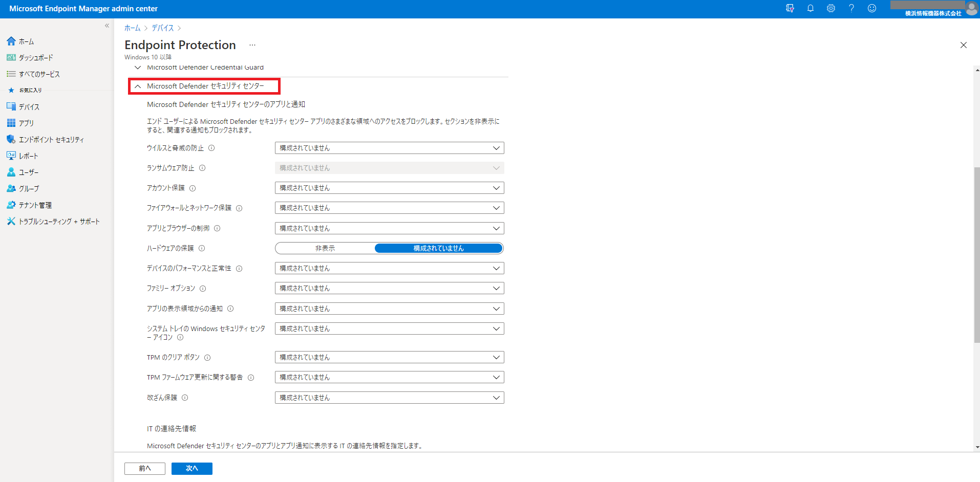Image resolution: width=980 pixels, height=482 pixels.
Task: Open the デバイスのパフォーマンスと正常性 dropdown
Action: coord(390,268)
